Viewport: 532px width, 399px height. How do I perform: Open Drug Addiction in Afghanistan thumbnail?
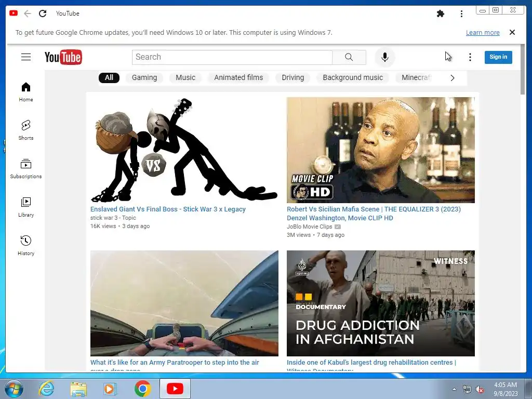[x=381, y=303]
